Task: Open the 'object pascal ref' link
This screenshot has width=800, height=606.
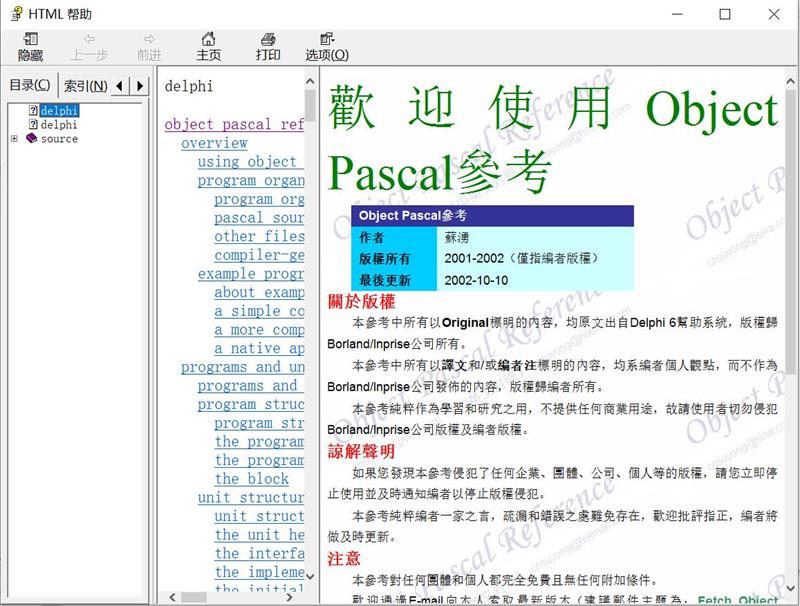Action: pos(234,124)
